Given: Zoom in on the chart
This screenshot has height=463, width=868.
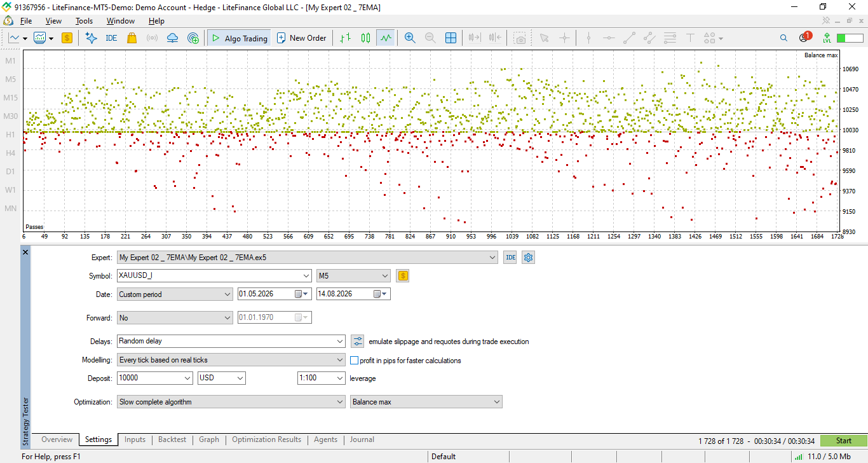Looking at the screenshot, I should pos(410,38).
